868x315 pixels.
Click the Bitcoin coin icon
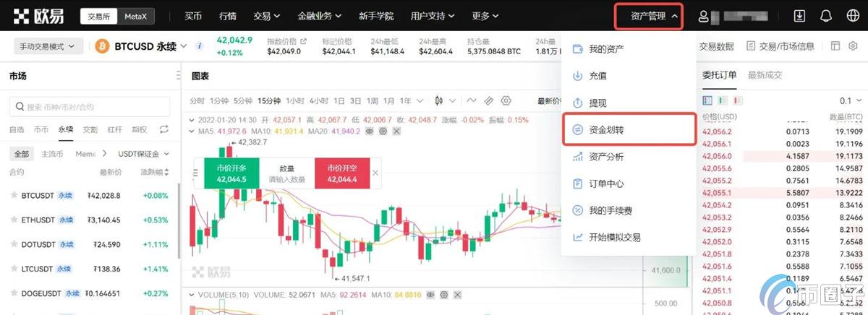pyautogui.click(x=102, y=46)
